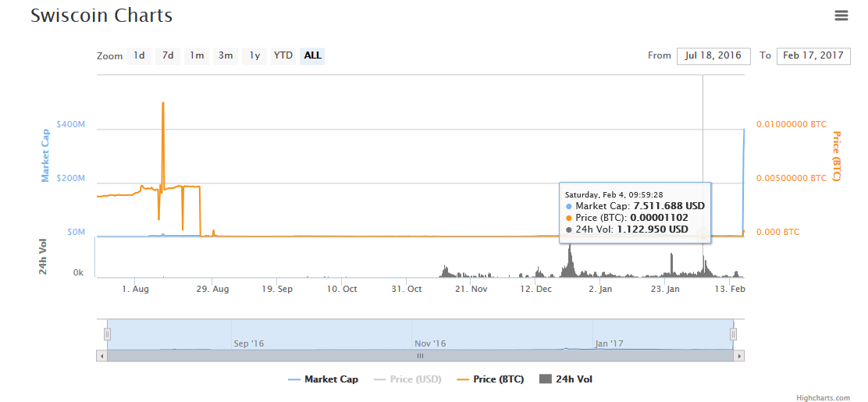Grab the right navigator range handle

(733, 334)
